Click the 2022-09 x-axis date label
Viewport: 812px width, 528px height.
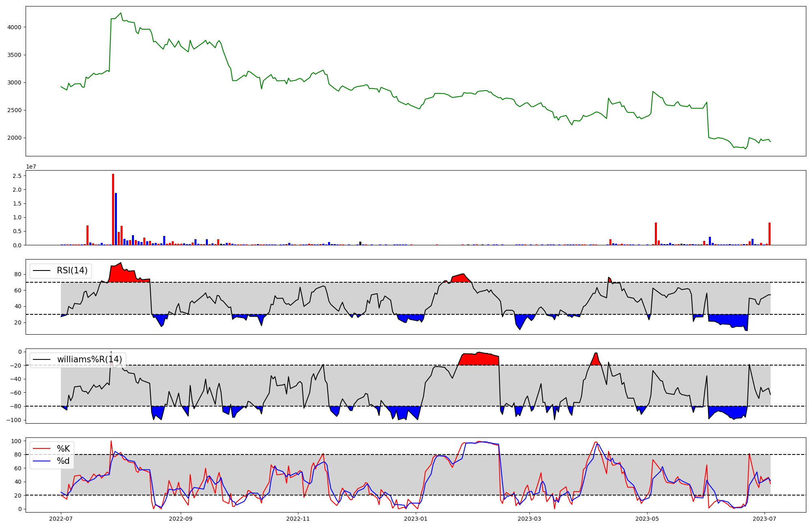(x=180, y=519)
